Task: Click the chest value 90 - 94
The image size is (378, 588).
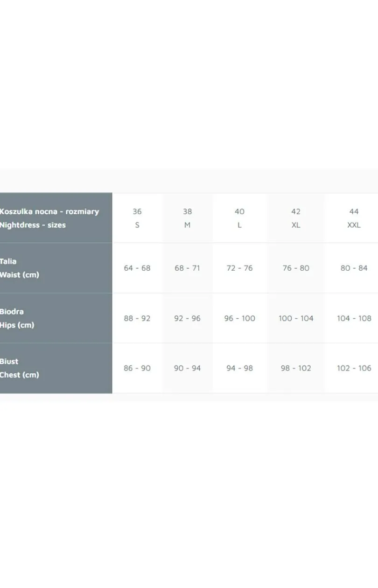Action: click(187, 368)
